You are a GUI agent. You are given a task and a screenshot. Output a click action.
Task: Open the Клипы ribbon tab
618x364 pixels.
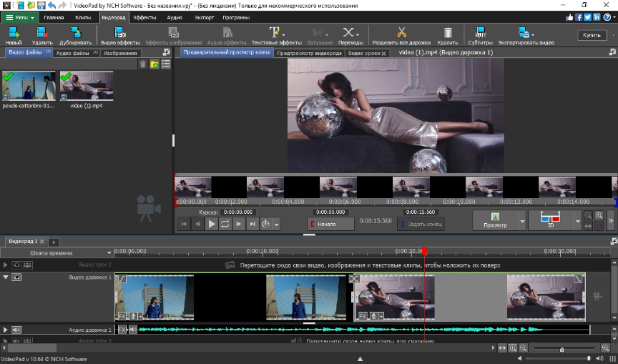83,17
